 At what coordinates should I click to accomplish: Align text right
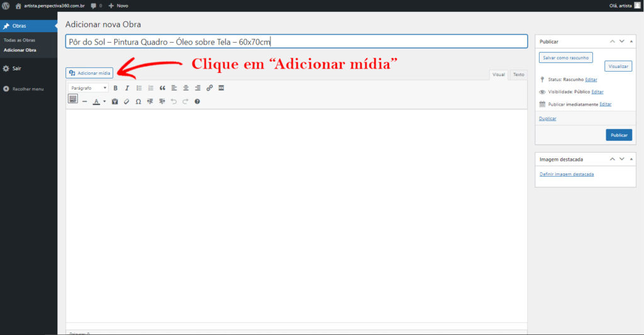pos(197,88)
